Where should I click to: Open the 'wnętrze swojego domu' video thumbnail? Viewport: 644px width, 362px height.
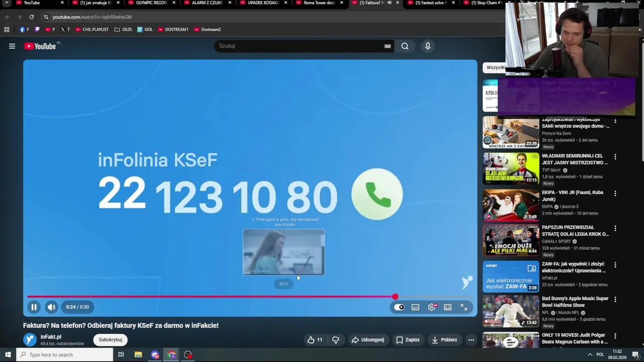tap(511, 133)
